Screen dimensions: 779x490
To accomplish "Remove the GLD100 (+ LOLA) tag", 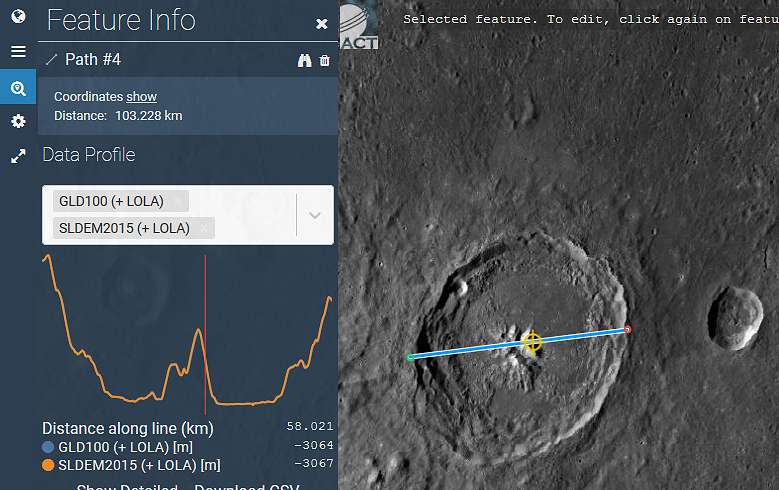I will [178, 201].
